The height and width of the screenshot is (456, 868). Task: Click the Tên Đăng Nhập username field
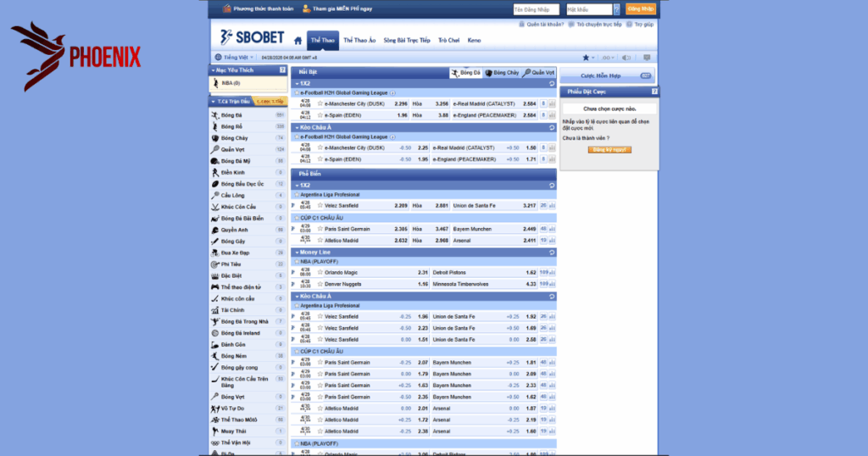pos(536,9)
